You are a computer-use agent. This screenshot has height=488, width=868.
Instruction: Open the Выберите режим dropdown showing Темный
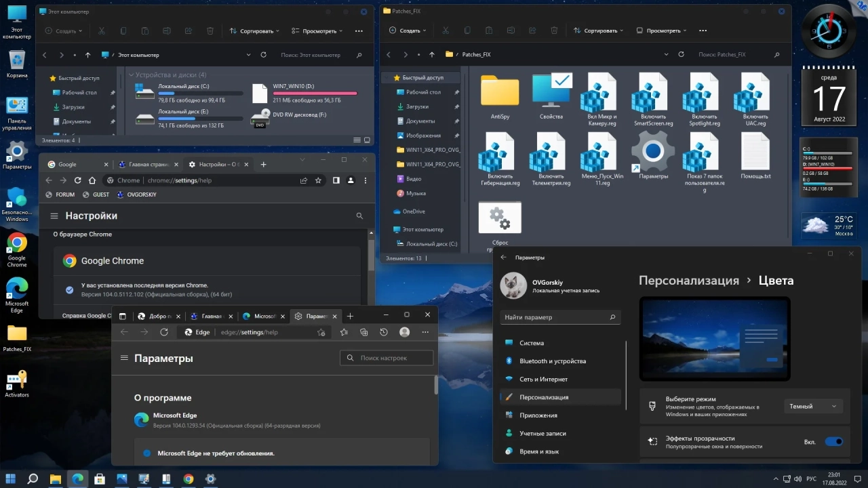pos(814,406)
